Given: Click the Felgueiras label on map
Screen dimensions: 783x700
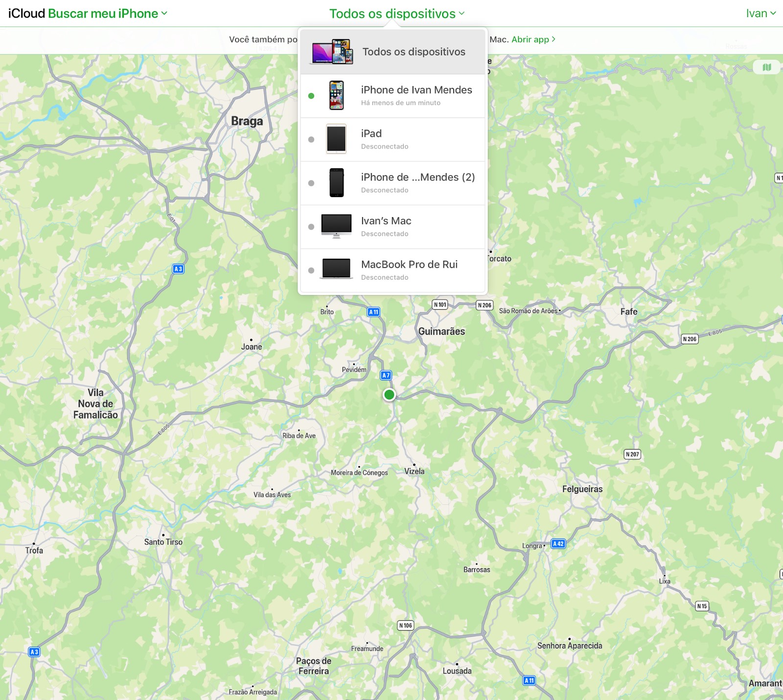Looking at the screenshot, I should 582,489.
